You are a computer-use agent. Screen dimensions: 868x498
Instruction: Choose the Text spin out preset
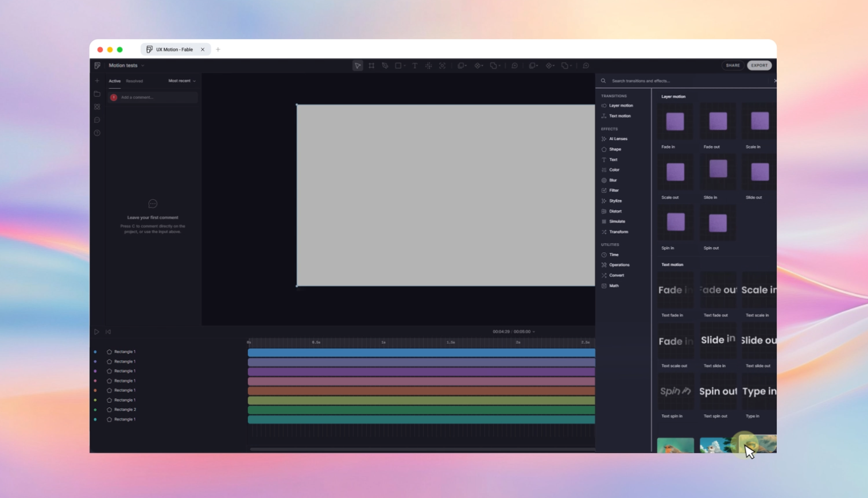pos(718,391)
